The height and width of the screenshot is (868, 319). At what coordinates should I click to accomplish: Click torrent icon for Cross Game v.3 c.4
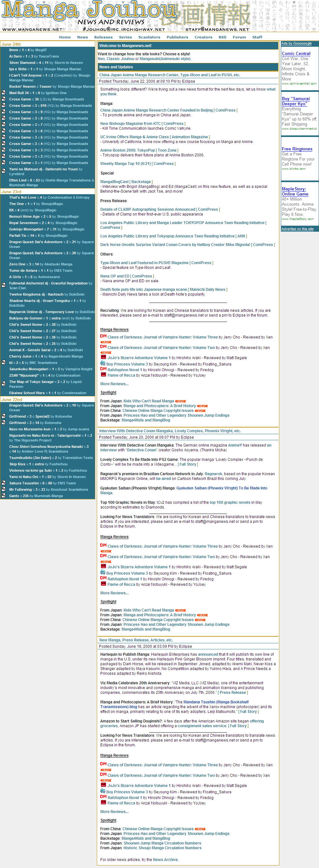click(3, 144)
